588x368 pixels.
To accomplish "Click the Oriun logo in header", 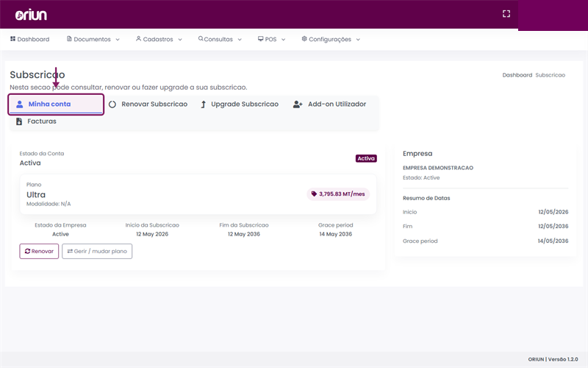I will (x=31, y=15).
